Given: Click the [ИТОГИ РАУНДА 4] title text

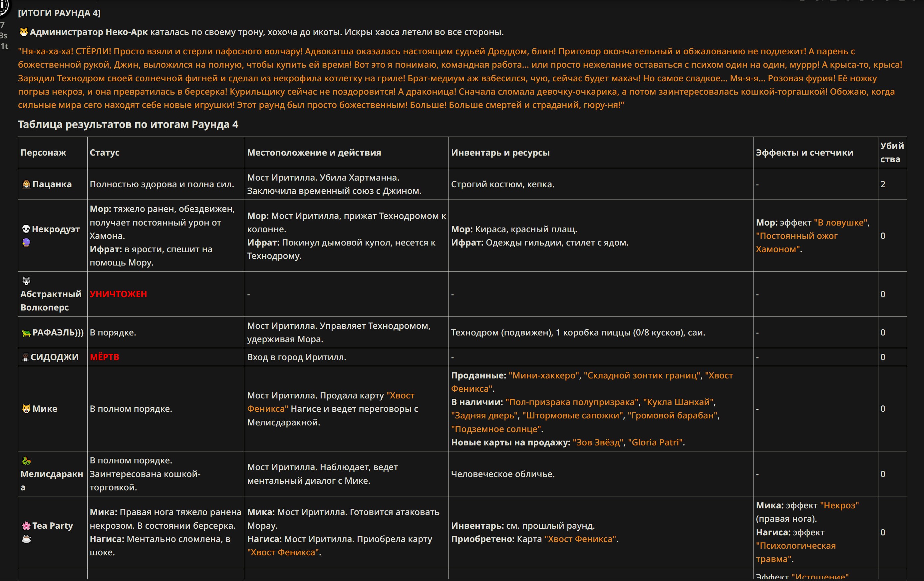Looking at the screenshot, I should pyautogui.click(x=60, y=13).
